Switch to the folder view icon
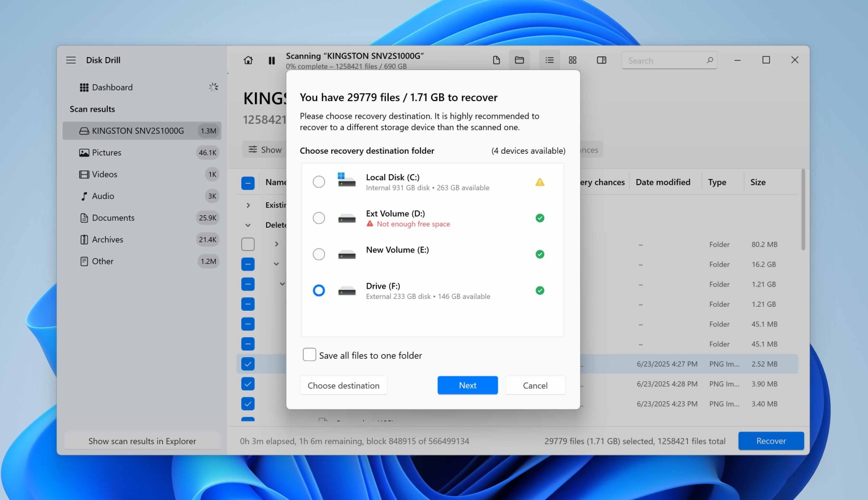The image size is (868, 500). coord(519,60)
